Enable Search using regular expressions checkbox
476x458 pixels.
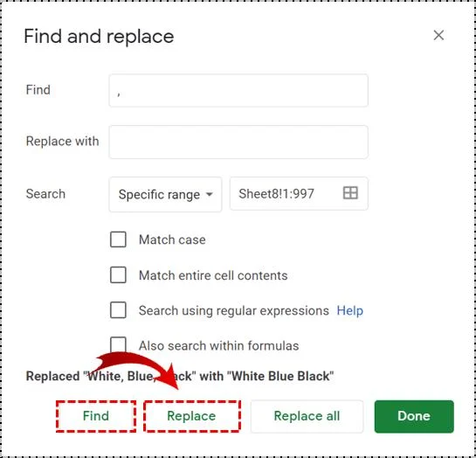pos(118,309)
